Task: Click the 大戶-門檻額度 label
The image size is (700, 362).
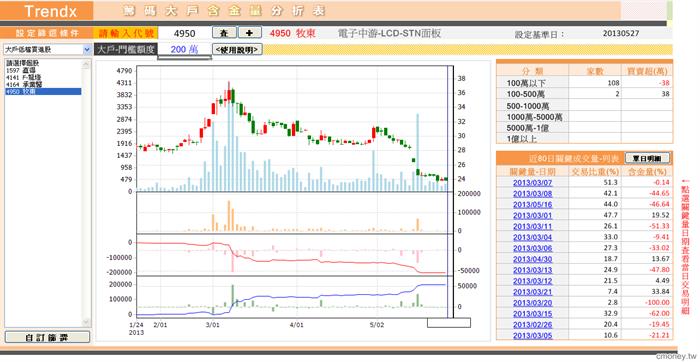Action: [x=125, y=50]
